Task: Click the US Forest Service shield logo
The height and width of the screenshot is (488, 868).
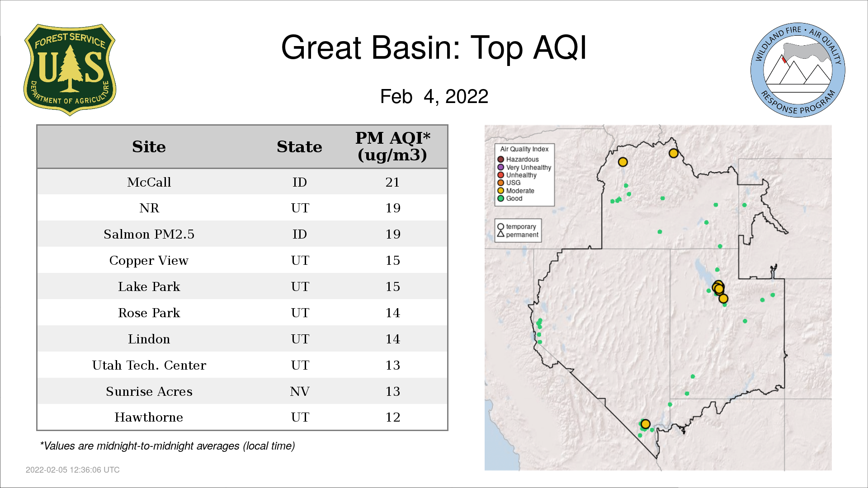Action: (x=70, y=70)
